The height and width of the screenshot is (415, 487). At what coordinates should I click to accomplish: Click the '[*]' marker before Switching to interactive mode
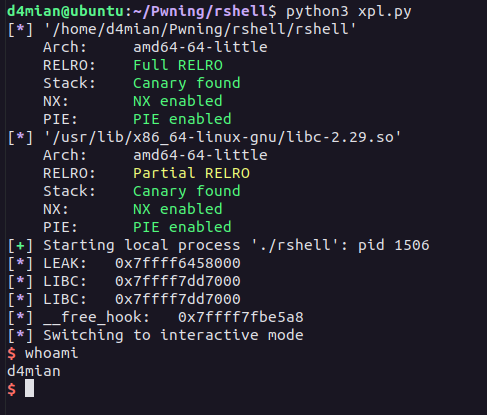(20, 336)
